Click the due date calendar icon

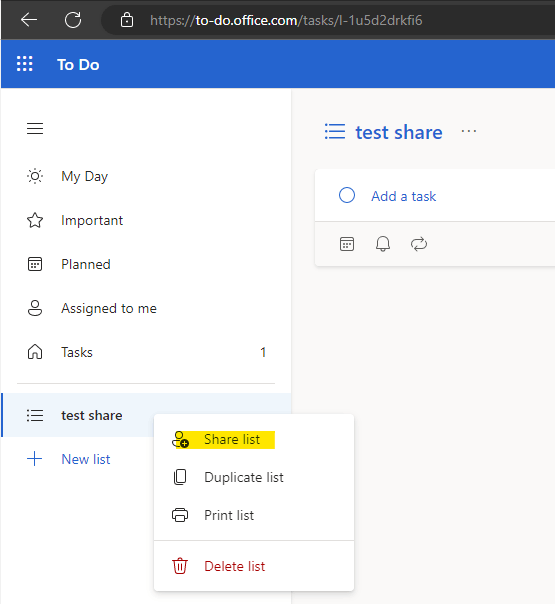347,244
